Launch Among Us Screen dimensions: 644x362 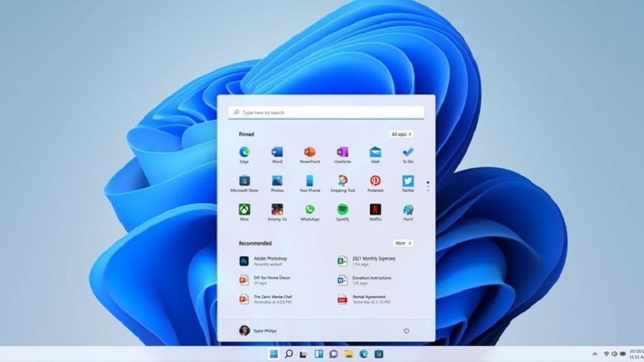coord(277,212)
